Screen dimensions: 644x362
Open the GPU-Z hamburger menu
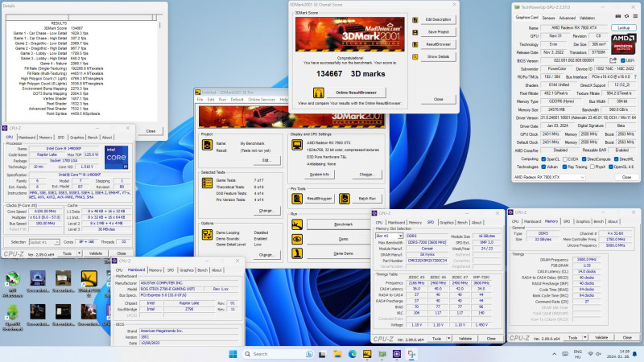point(635,16)
